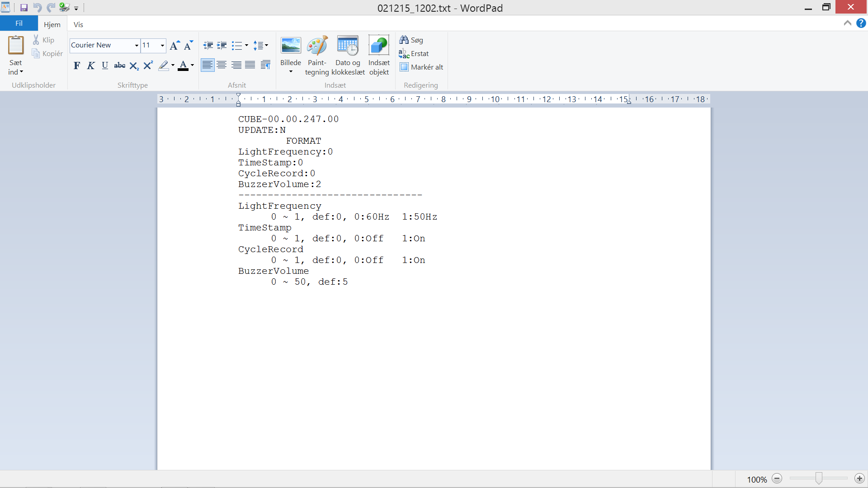Click Markér alt to select all

(421, 67)
